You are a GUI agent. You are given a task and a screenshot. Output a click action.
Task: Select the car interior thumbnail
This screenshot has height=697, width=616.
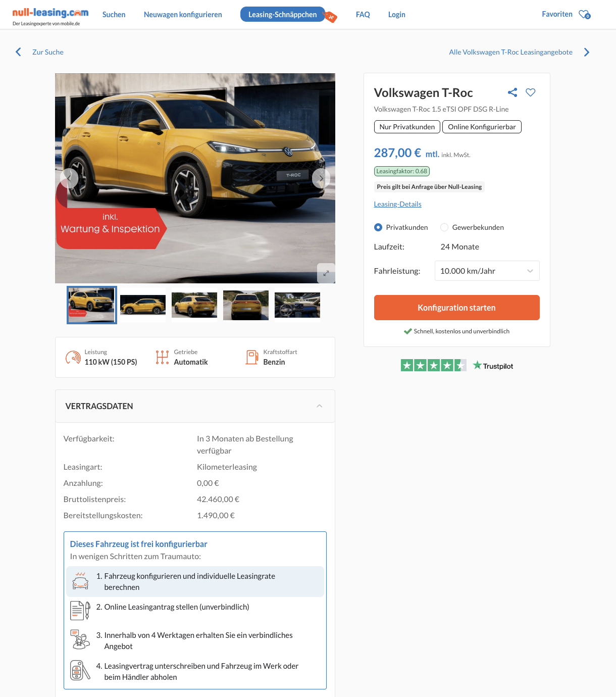(x=297, y=305)
